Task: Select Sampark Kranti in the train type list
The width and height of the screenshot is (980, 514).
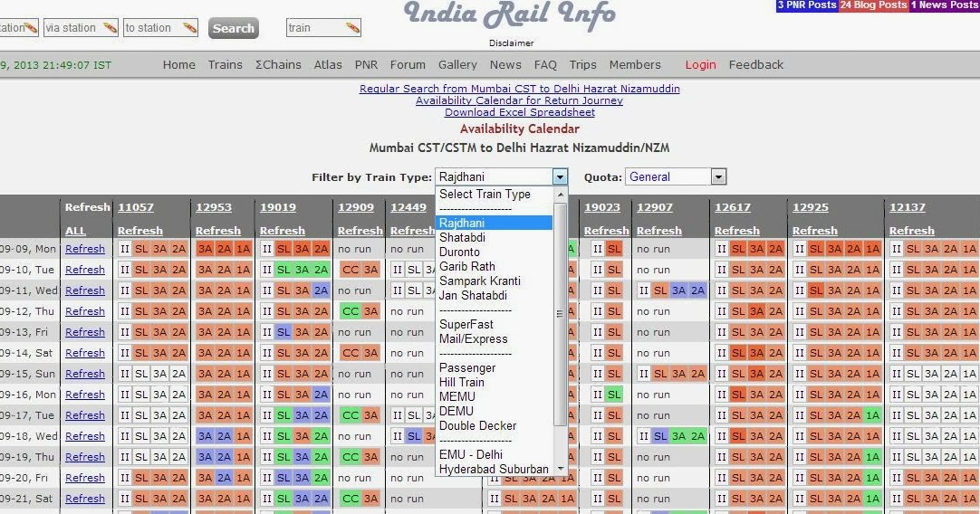Action: point(494,281)
